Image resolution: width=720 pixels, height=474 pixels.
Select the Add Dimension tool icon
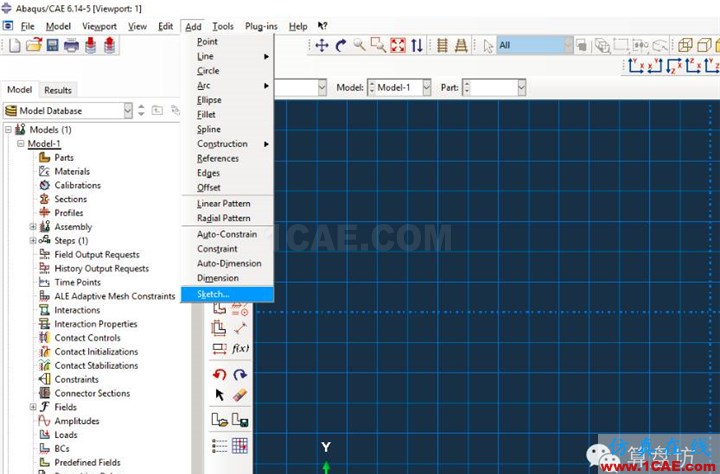(x=240, y=328)
